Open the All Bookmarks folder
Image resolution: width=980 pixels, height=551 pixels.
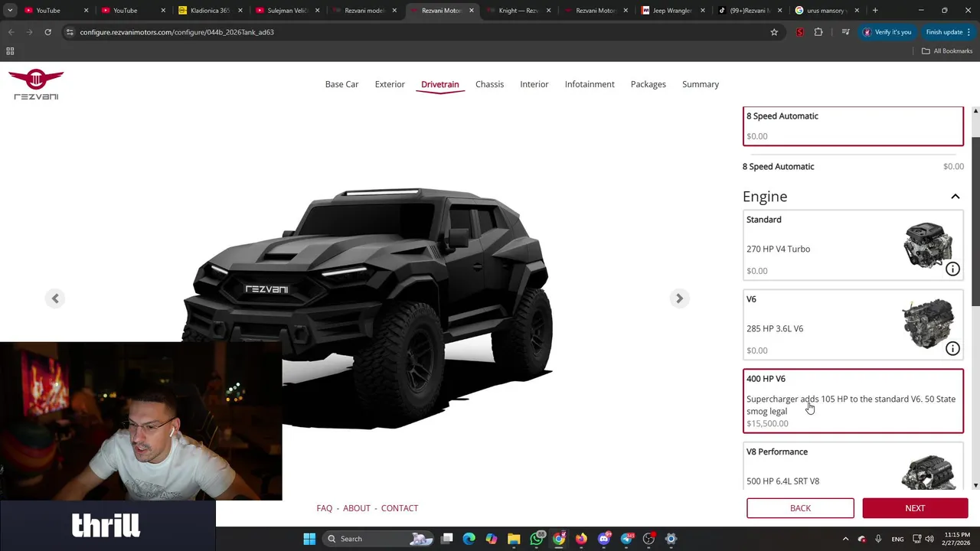946,51
